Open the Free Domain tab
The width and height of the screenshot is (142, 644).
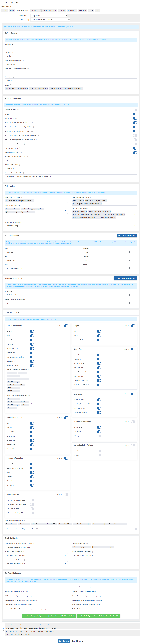coord(72,11)
